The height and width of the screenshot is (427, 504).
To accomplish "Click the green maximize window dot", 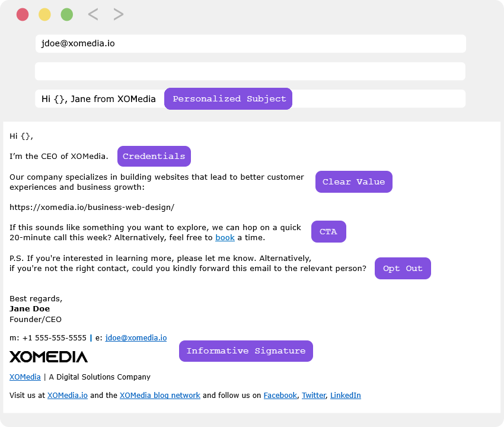I will (x=67, y=14).
